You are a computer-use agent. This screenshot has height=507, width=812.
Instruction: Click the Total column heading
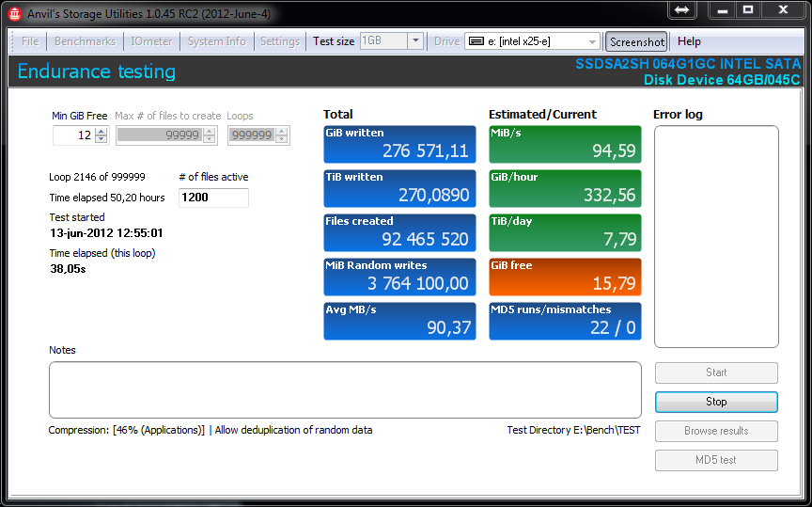[x=337, y=114]
